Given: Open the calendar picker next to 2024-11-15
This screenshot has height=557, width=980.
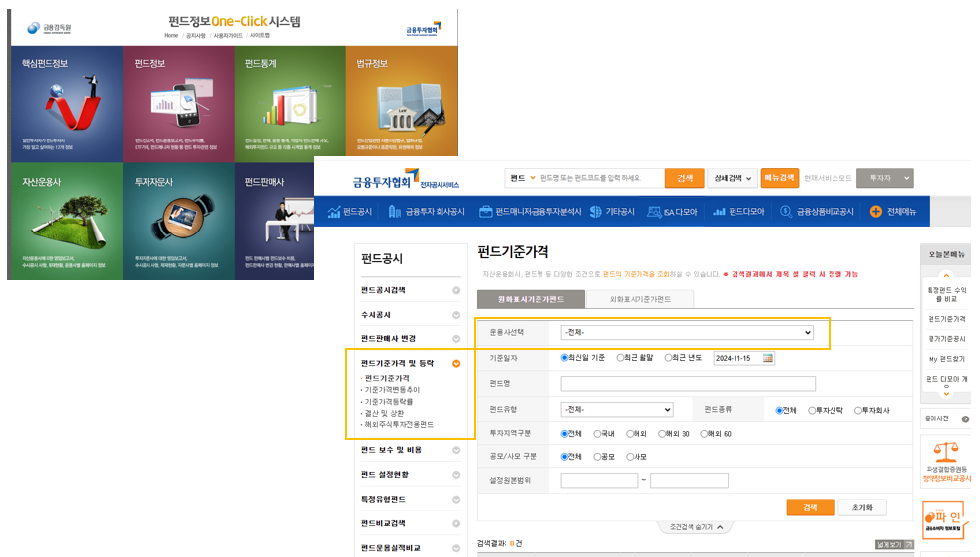Looking at the screenshot, I should pos(768,358).
